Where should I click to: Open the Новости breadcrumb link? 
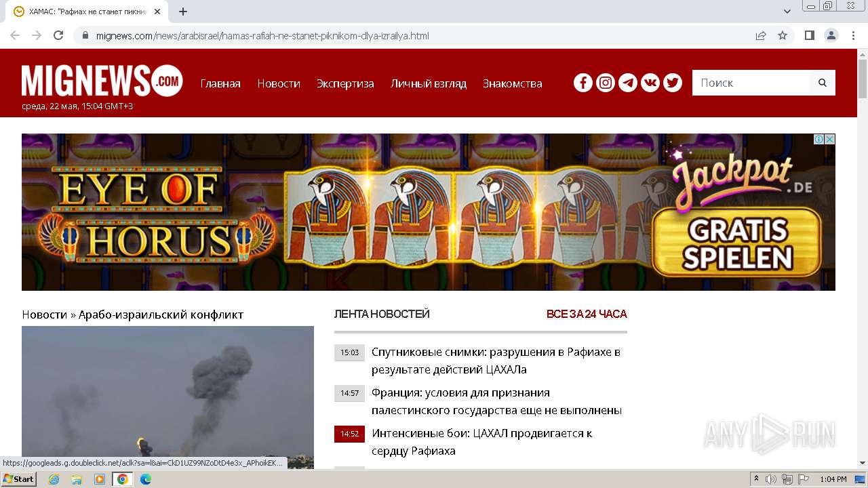click(x=45, y=314)
